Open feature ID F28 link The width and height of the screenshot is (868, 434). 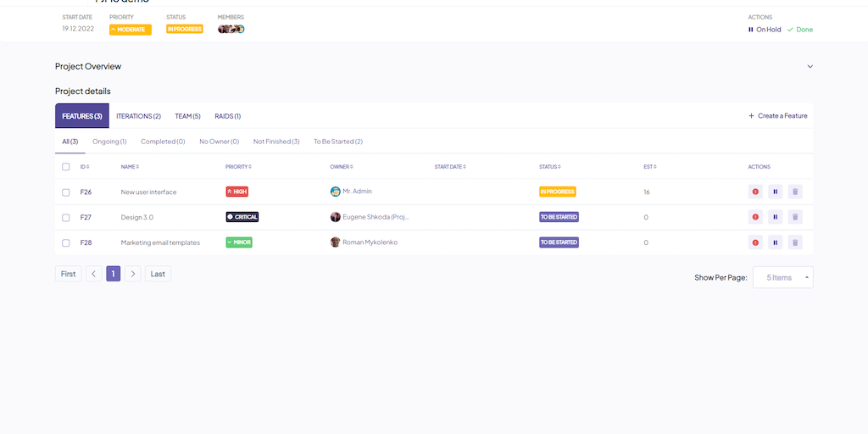click(x=86, y=242)
